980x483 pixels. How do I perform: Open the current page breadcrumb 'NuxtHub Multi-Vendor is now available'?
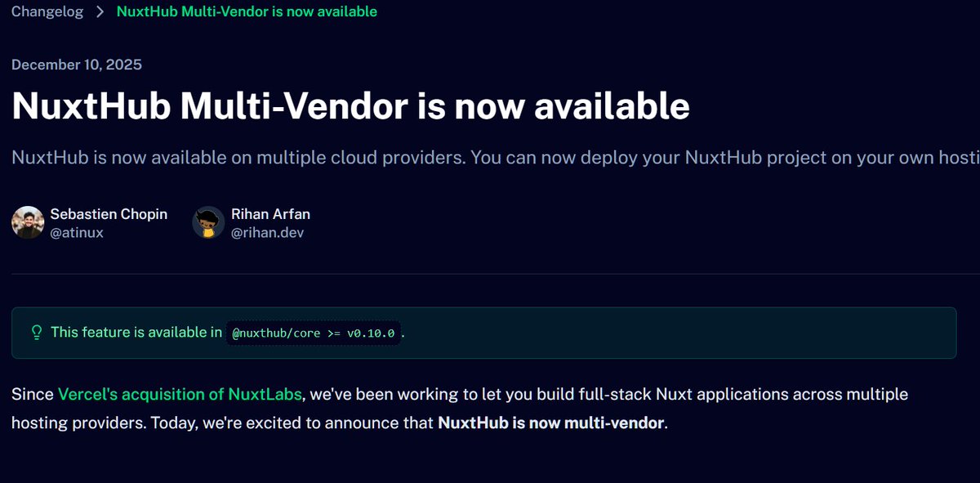[x=247, y=12]
